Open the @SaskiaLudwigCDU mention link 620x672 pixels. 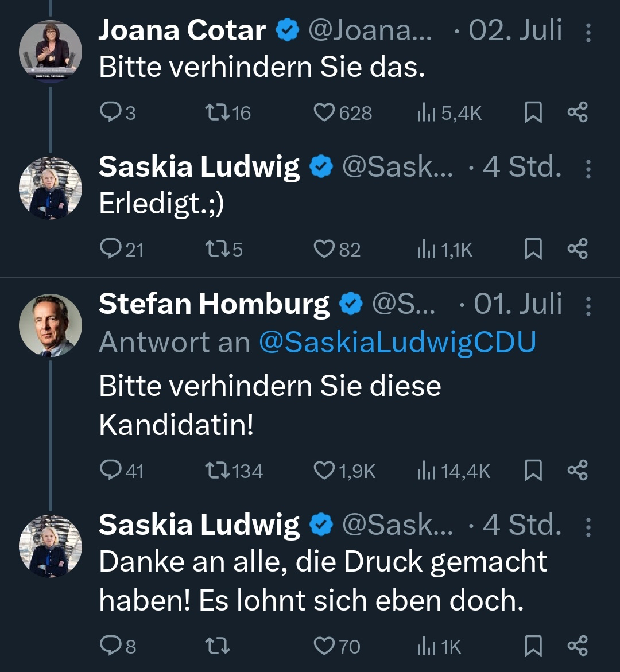point(397,343)
